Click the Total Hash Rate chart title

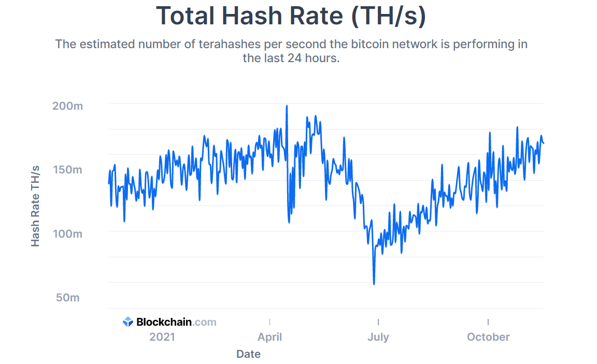pyautogui.click(x=291, y=16)
